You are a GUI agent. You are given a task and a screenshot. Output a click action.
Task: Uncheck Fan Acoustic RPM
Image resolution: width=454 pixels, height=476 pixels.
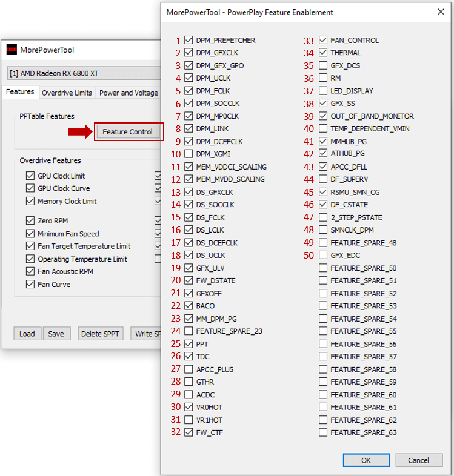click(x=30, y=271)
